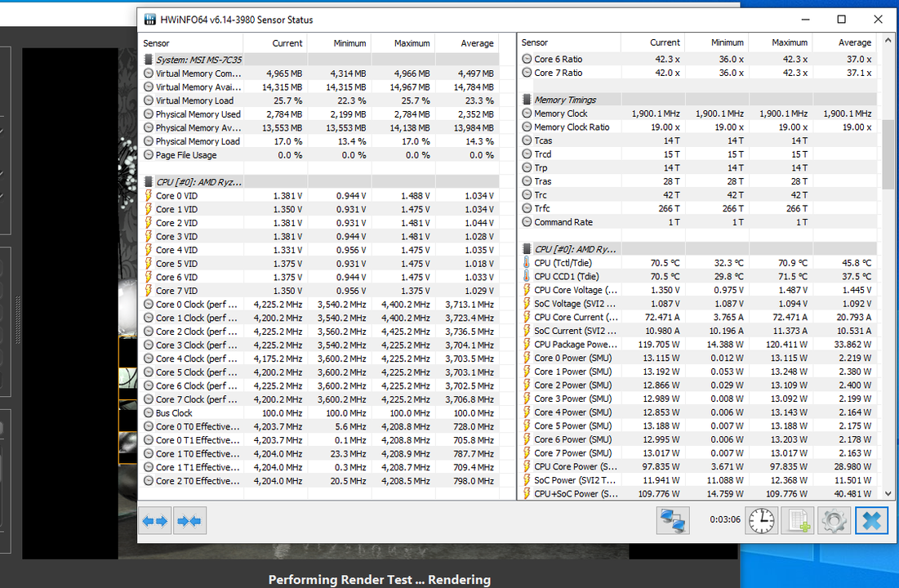Click the right pane Average column header
This screenshot has height=588, width=899.
845,42
